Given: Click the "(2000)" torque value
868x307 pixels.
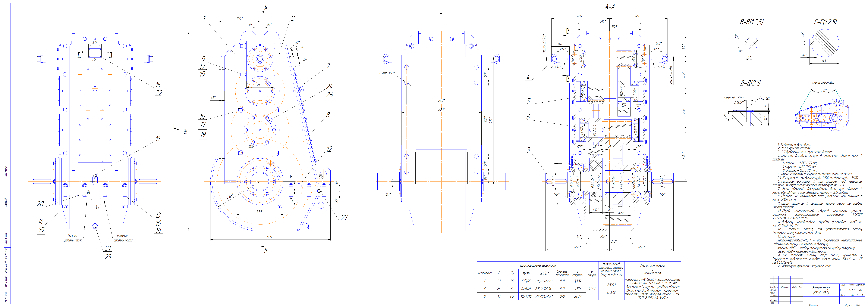Looking at the screenshot, I should (611, 293).
